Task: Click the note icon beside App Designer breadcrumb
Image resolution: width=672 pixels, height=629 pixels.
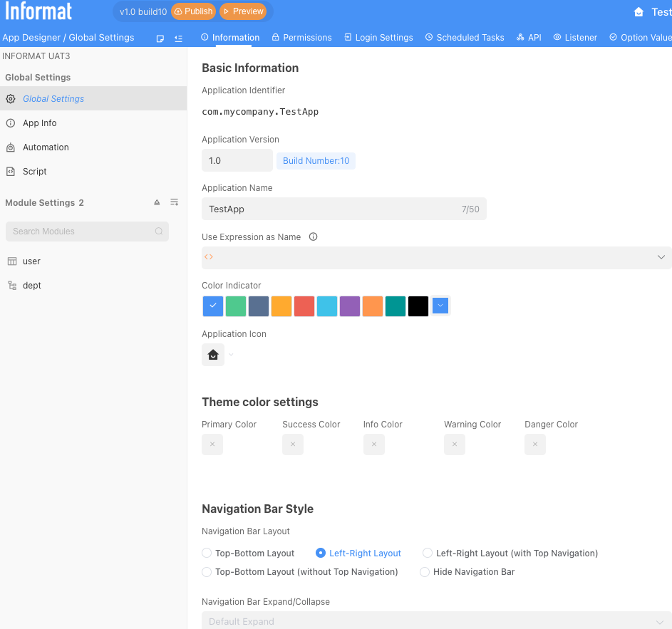Action: point(160,38)
